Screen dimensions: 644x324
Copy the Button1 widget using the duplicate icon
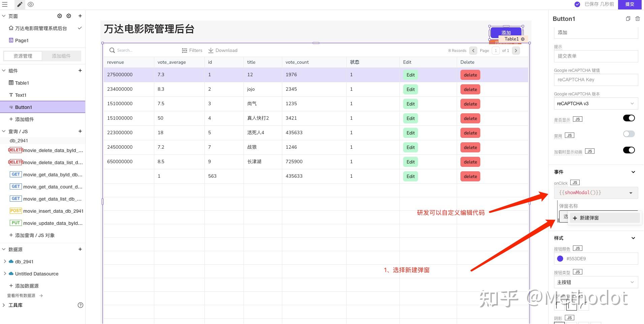(628, 19)
